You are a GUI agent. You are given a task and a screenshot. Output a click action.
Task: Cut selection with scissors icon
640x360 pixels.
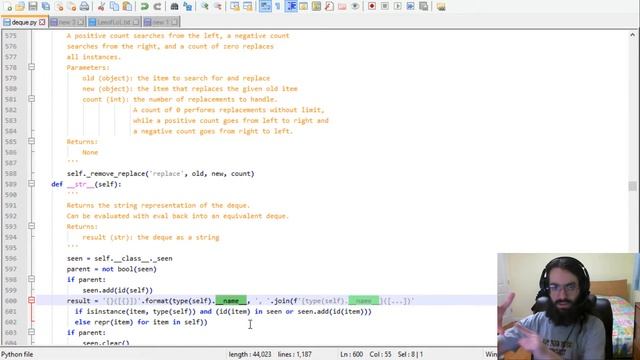(102, 6)
